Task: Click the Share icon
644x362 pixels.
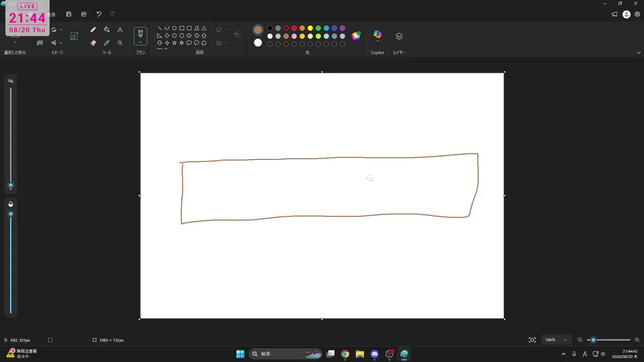Action: (x=84, y=14)
